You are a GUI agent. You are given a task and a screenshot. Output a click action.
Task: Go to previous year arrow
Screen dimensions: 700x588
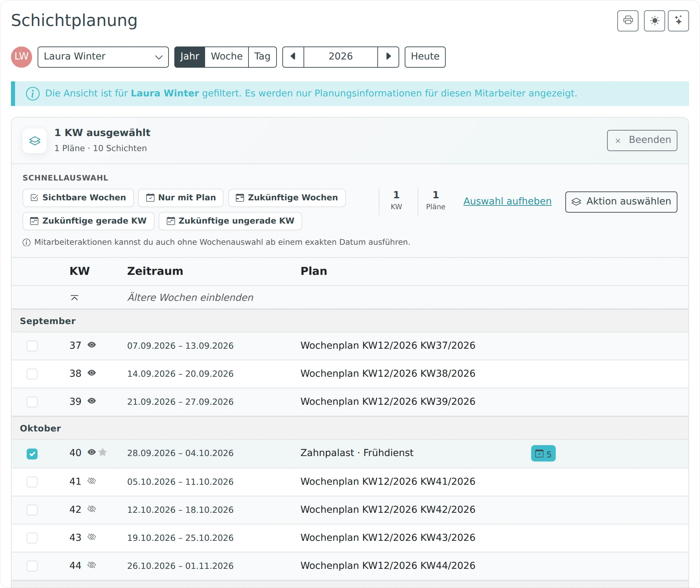point(293,57)
